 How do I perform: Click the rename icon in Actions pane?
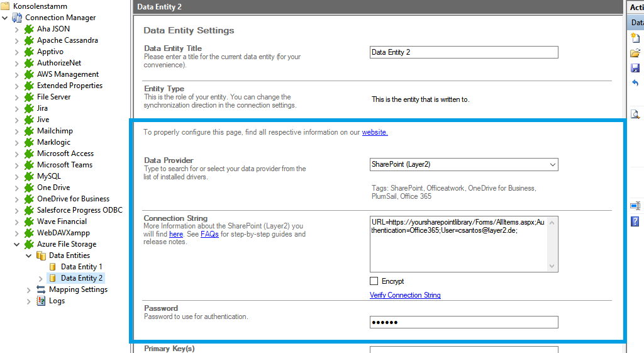(635, 206)
